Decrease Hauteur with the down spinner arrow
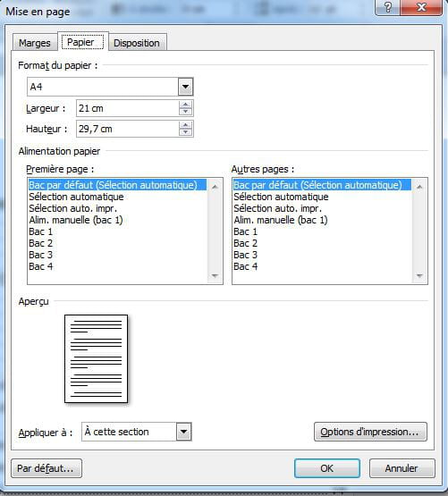The height and width of the screenshot is (496, 448). pyautogui.click(x=185, y=132)
